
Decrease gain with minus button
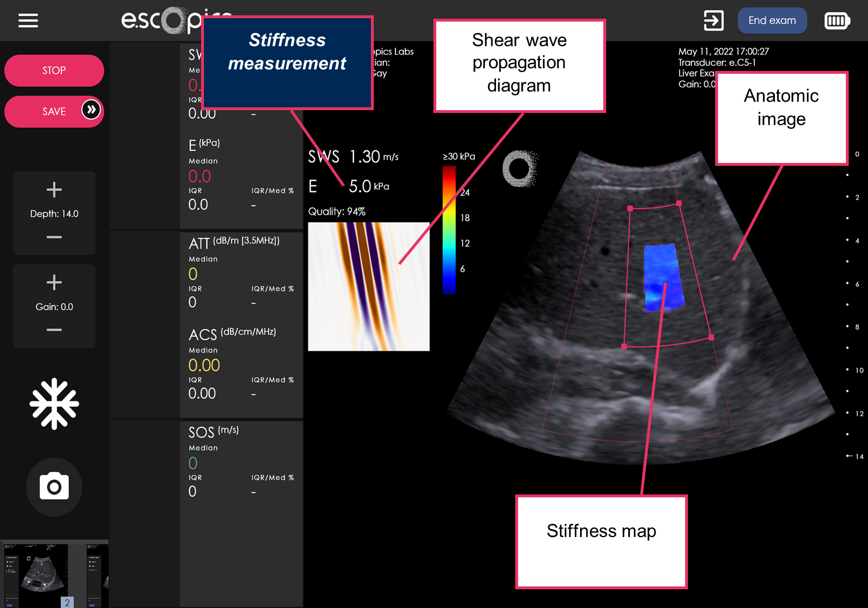(x=54, y=330)
